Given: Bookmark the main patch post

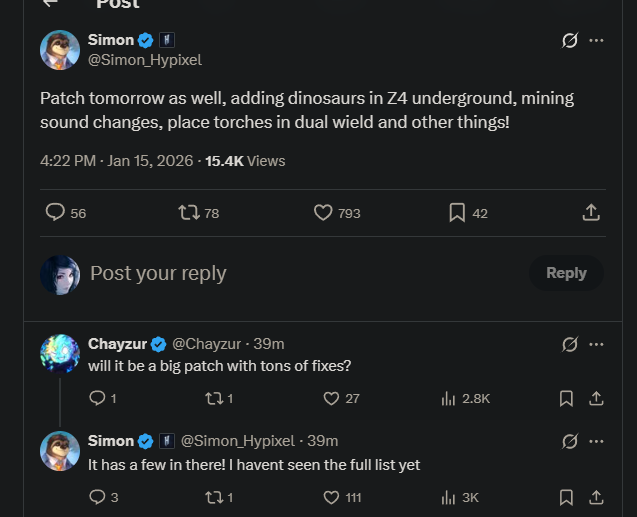Looking at the screenshot, I should click(456, 212).
